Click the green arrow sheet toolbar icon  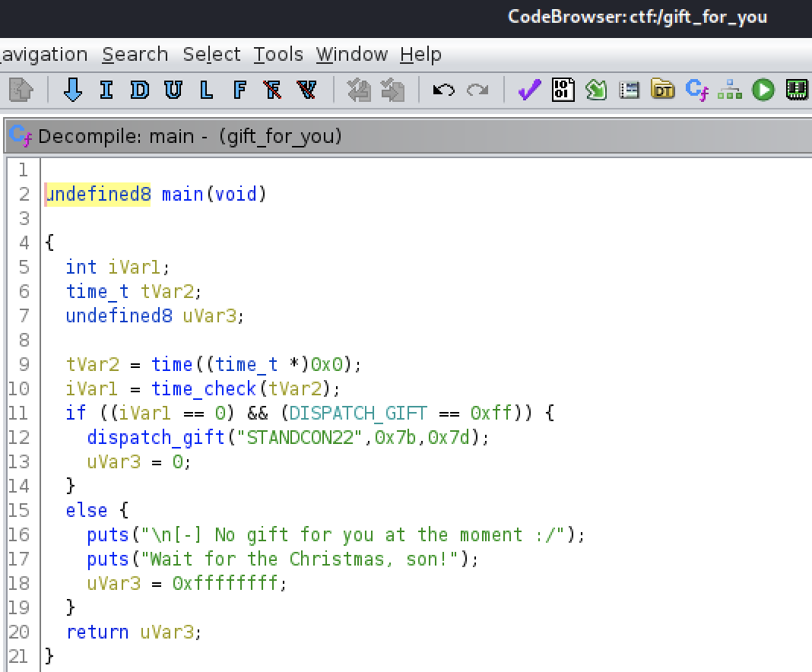tap(596, 90)
